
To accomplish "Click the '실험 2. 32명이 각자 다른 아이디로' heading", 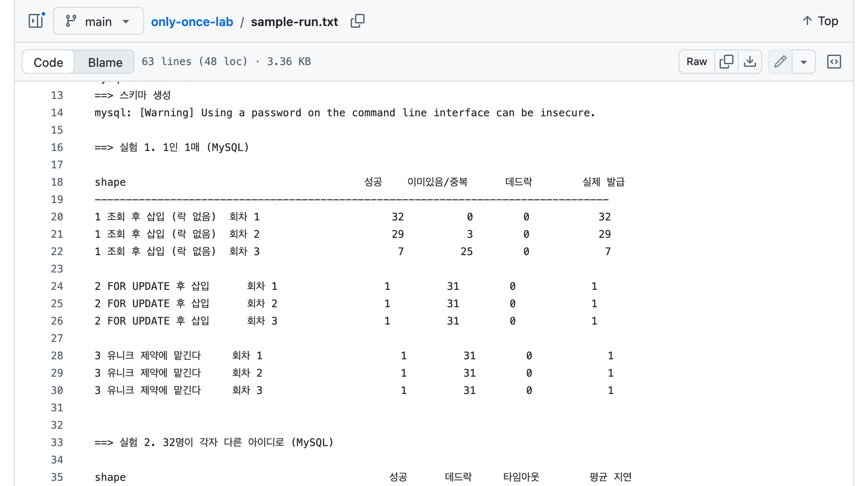I will tap(214, 443).
